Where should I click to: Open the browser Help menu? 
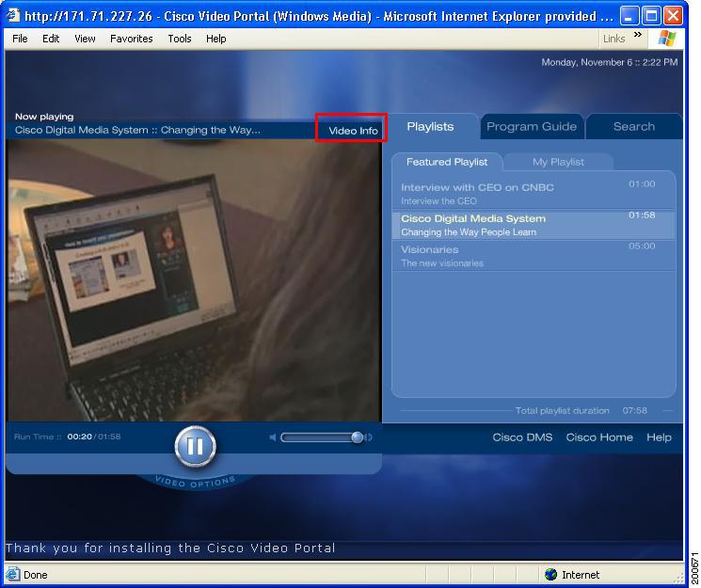[x=215, y=39]
